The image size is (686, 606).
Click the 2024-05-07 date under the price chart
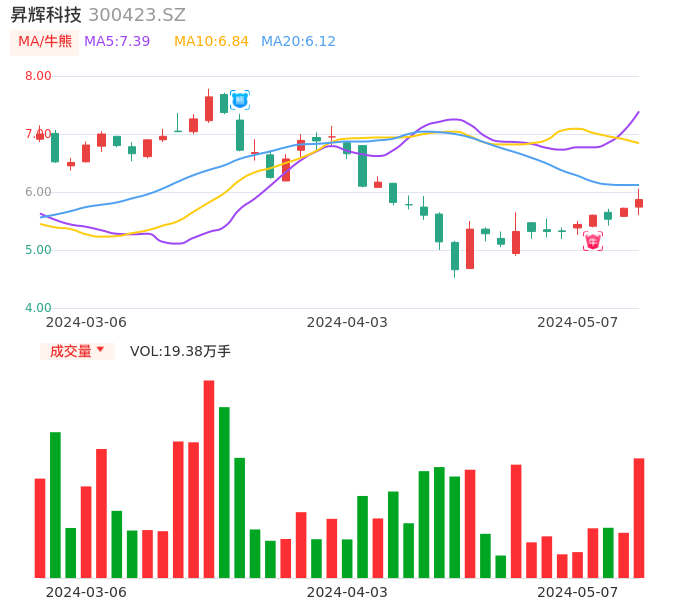578,322
